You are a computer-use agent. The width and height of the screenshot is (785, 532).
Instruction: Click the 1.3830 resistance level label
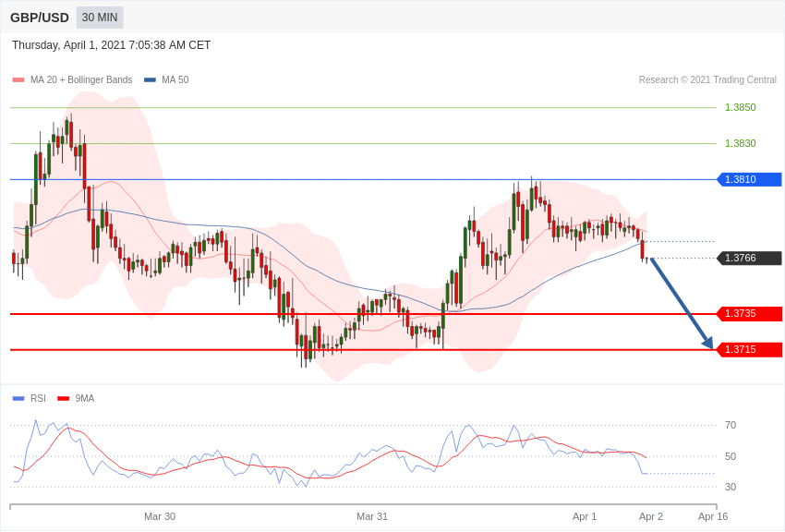coord(741,144)
